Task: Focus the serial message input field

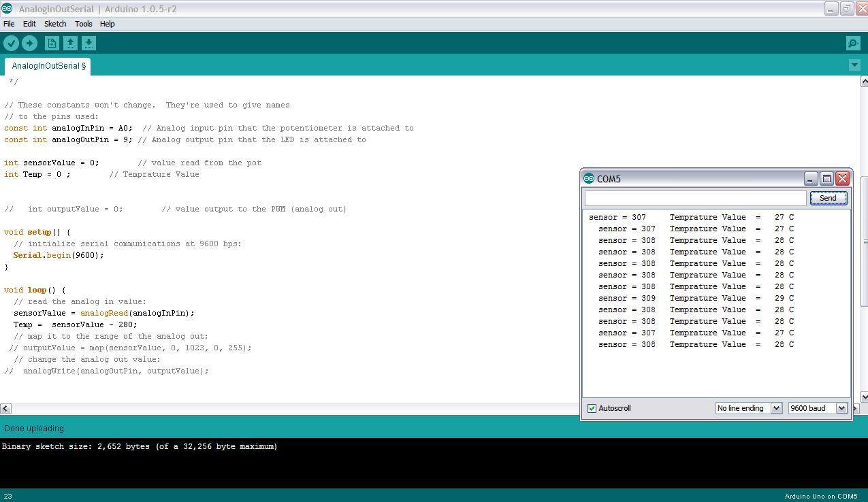Action: [x=695, y=198]
